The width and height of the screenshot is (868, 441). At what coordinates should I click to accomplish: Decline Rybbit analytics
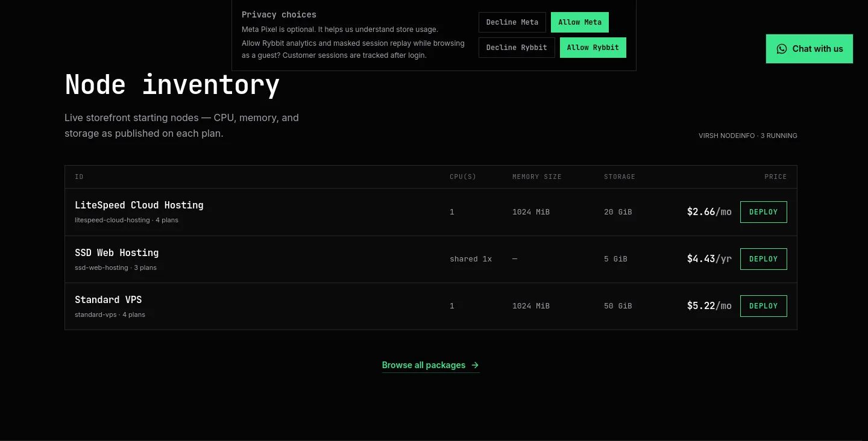click(x=517, y=48)
